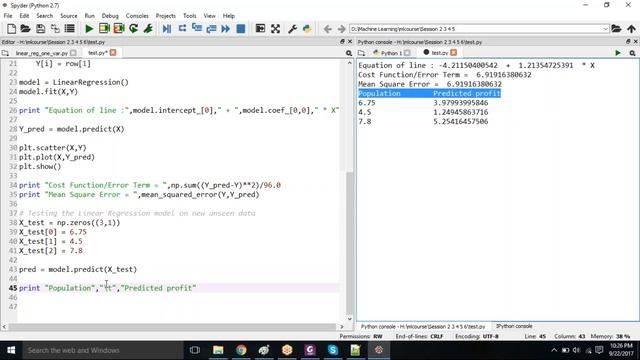Open Task View on the taskbar

(195, 350)
